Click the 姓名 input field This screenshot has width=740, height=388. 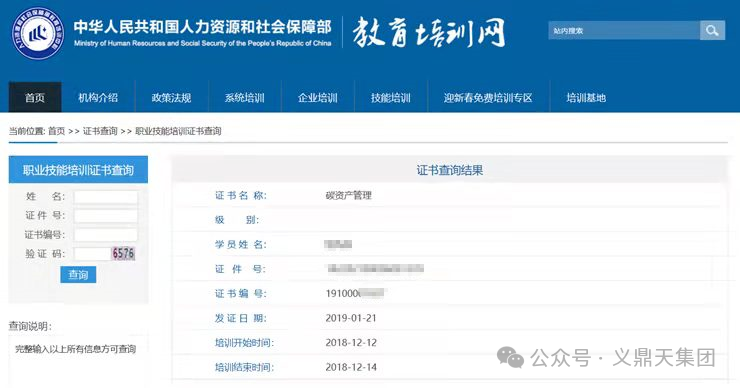tap(106, 197)
